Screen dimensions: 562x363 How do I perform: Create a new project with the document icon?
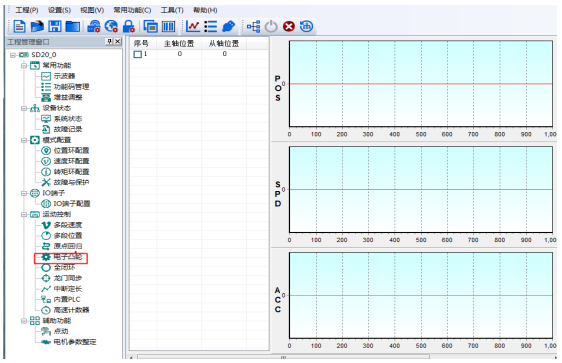tap(19, 26)
